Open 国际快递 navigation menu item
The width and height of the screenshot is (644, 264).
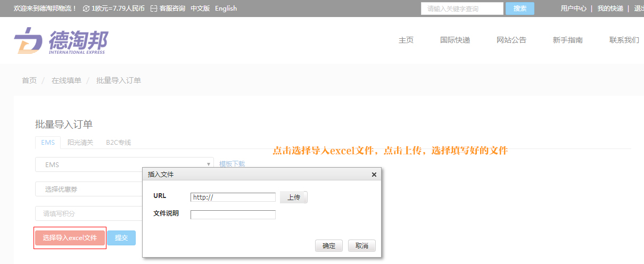(x=455, y=40)
